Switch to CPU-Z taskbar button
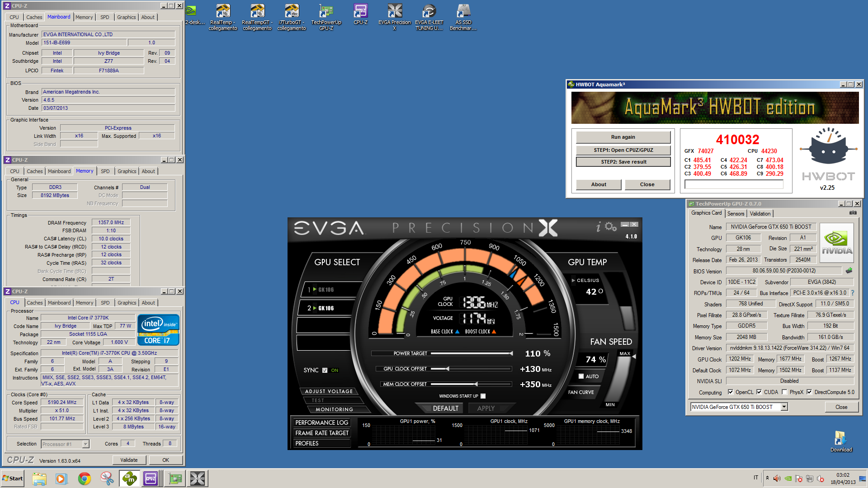This screenshot has width=868, height=488. (x=151, y=479)
